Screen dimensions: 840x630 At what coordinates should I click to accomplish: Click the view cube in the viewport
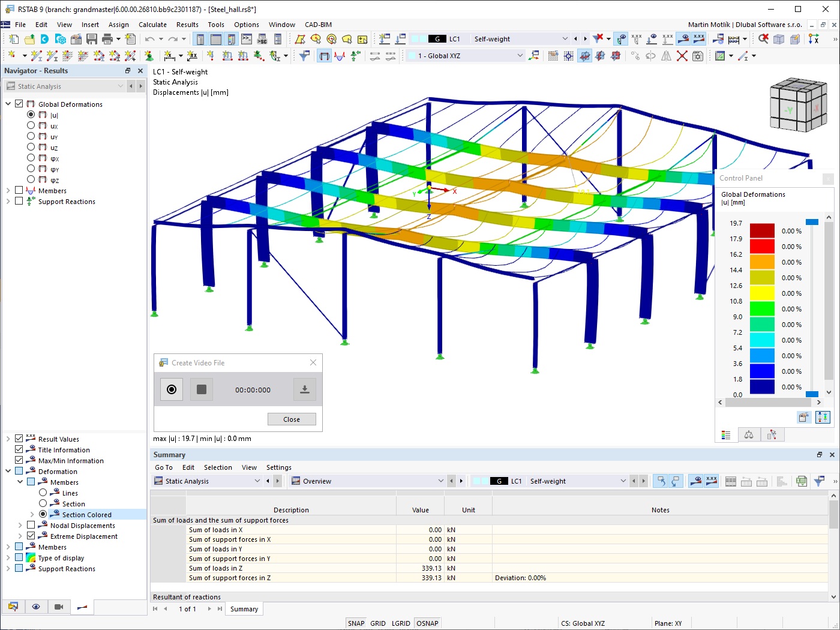coord(799,104)
